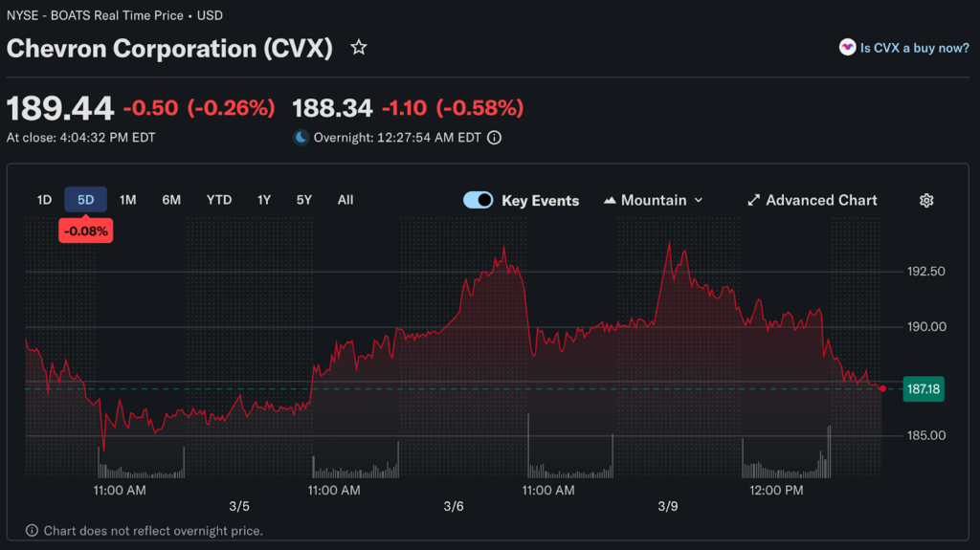Click the star icon to follow CVX
This screenshot has width=980, height=550.
click(359, 47)
